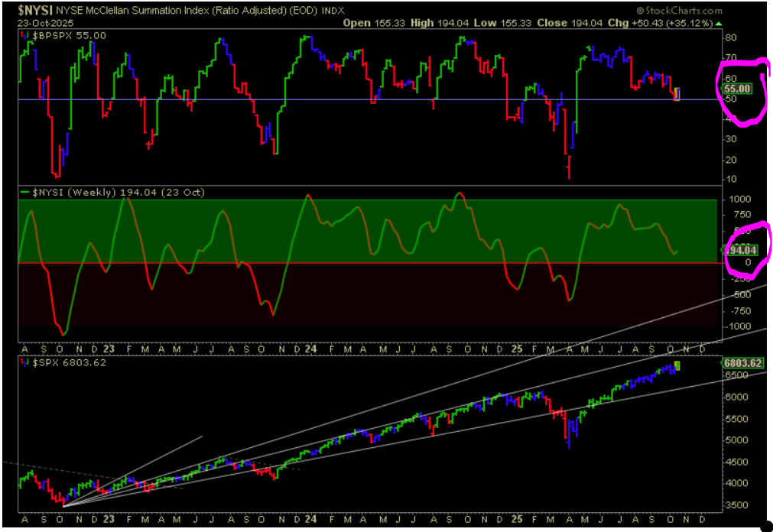773x532 pixels.
Task: Click the 6000 axis label on SPX panel
Action: coord(735,397)
